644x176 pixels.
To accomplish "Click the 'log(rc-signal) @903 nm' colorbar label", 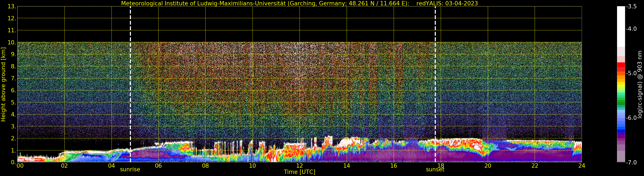I will coord(640,84).
